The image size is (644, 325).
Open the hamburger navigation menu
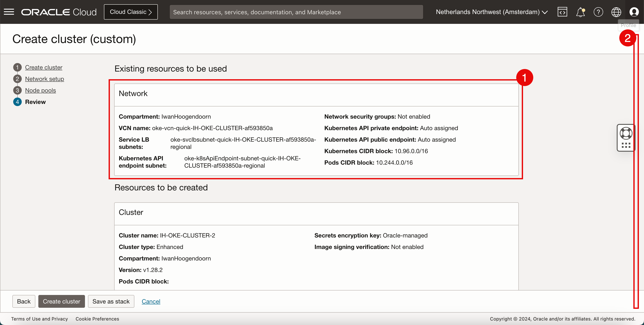click(x=9, y=12)
